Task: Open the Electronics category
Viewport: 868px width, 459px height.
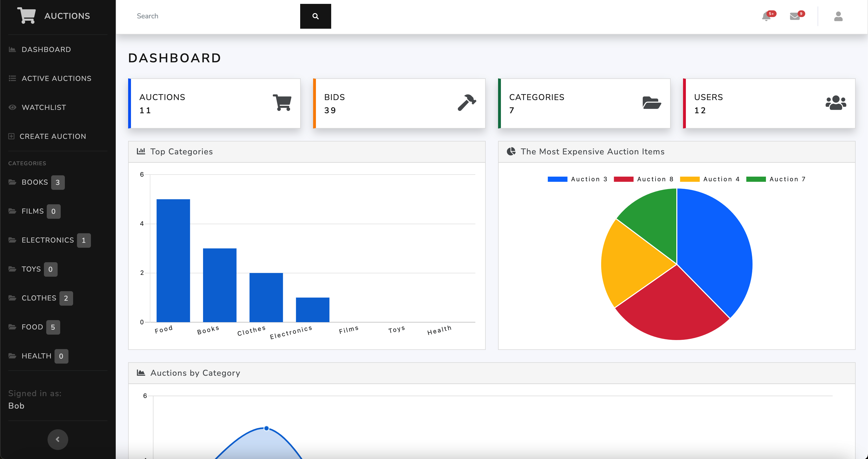Action: click(50, 240)
